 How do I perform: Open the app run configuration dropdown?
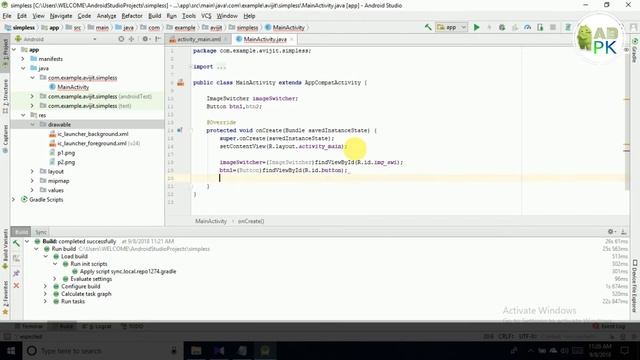[451, 27]
